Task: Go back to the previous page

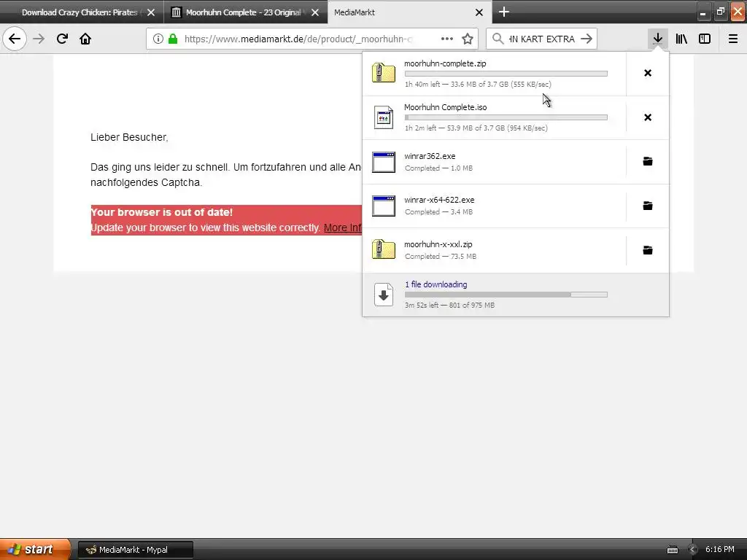Action: tap(15, 39)
